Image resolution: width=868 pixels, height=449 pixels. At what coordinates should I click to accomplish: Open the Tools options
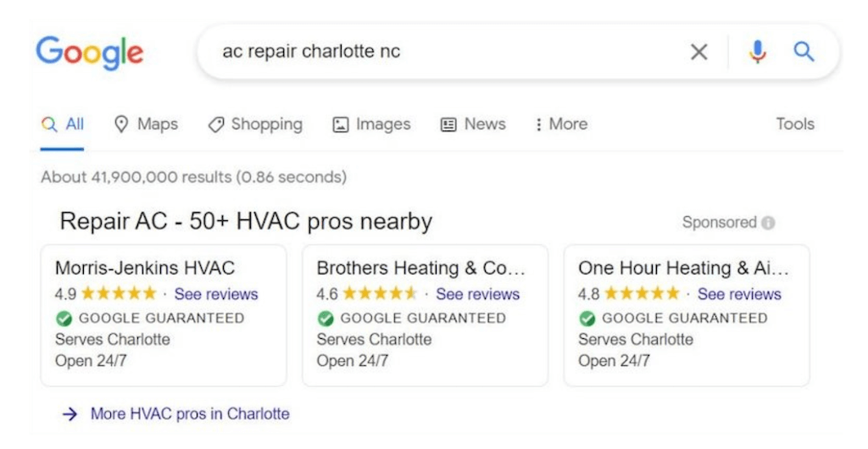coord(794,125)
